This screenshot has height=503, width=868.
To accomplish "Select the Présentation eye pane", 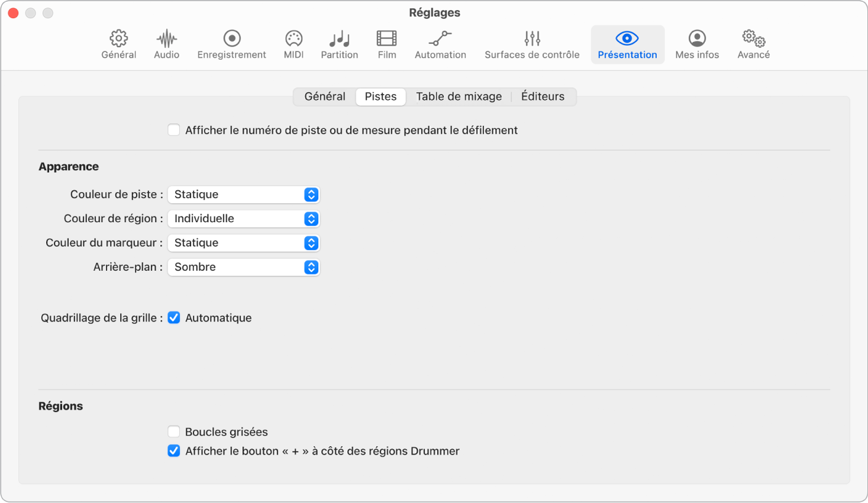I will [x=627, y=44].
